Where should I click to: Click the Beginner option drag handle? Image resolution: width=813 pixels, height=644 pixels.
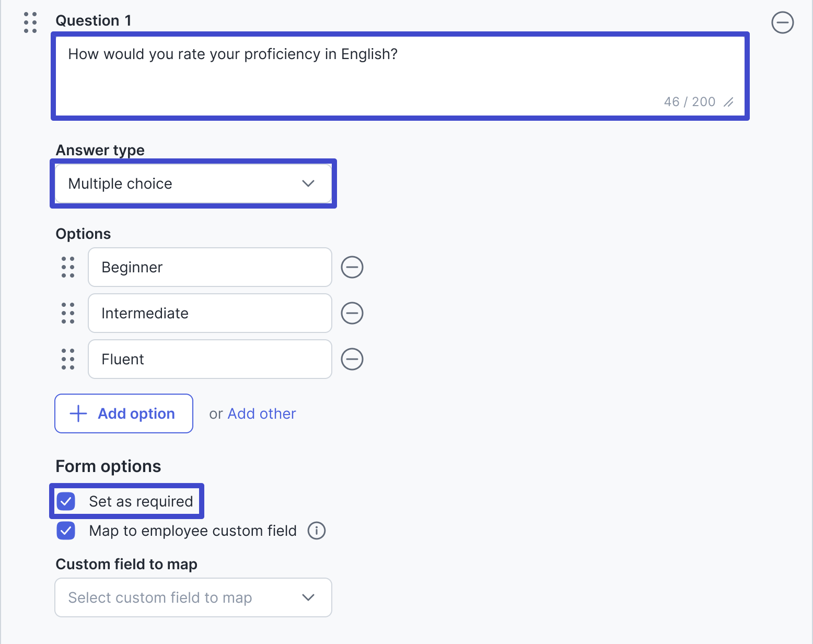pos(68,267)
